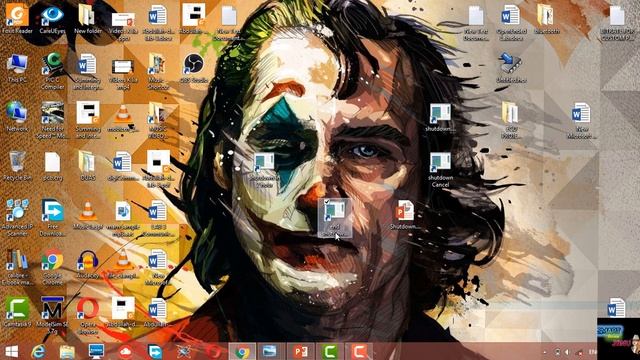The image size is (640, 360).
Task: Open the volume control in the system tray
Action: click(x=567, y=352)
